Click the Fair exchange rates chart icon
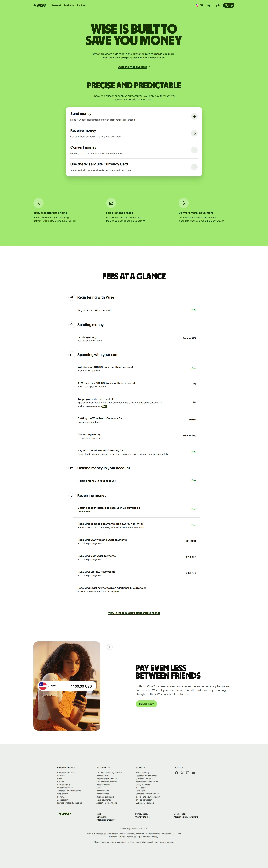 click(111, 203)
